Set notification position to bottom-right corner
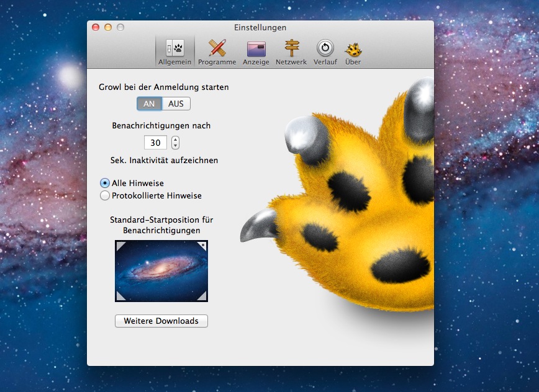The height and width of the screenshot is (392, 539). click(202, 296)
